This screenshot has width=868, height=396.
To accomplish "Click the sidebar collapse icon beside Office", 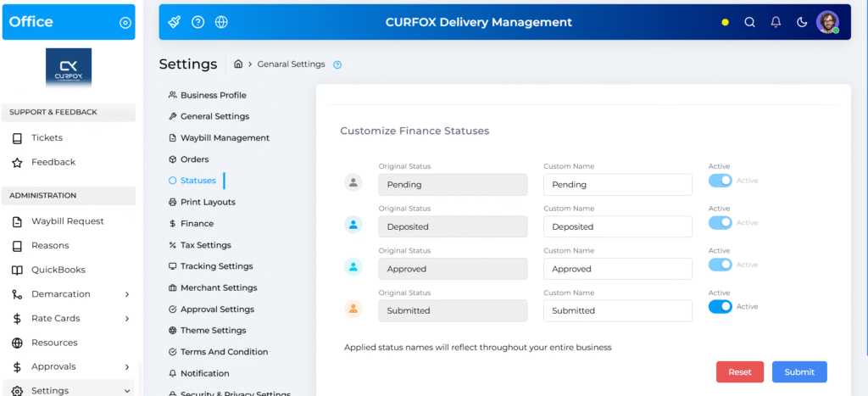I will point(125,23).
